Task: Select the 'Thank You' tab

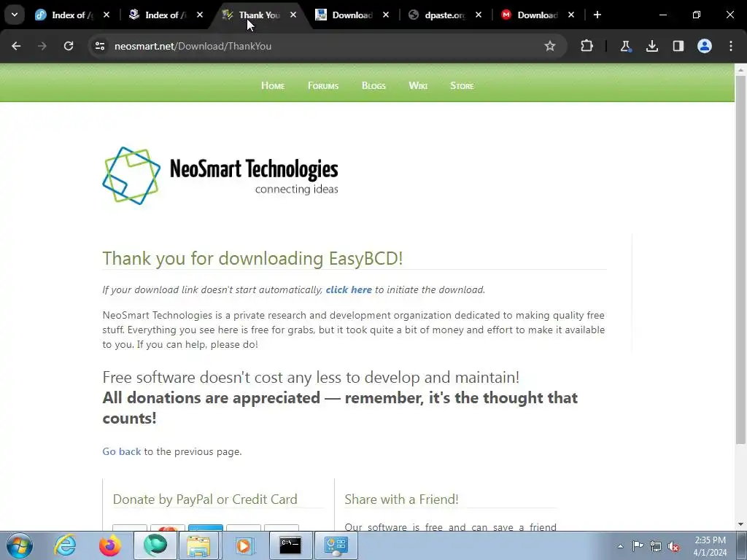Action: click(260, 15)
